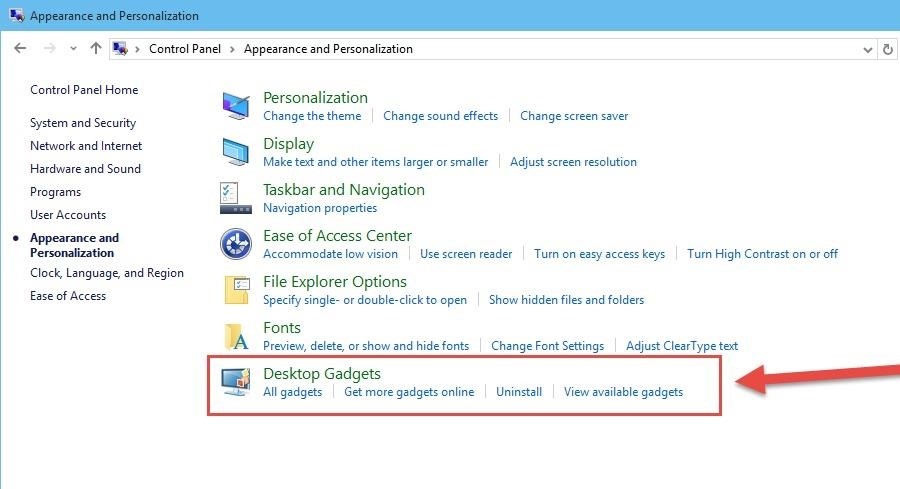Open Programs category
The image size is (900, 489).
(x=56, y=192)
